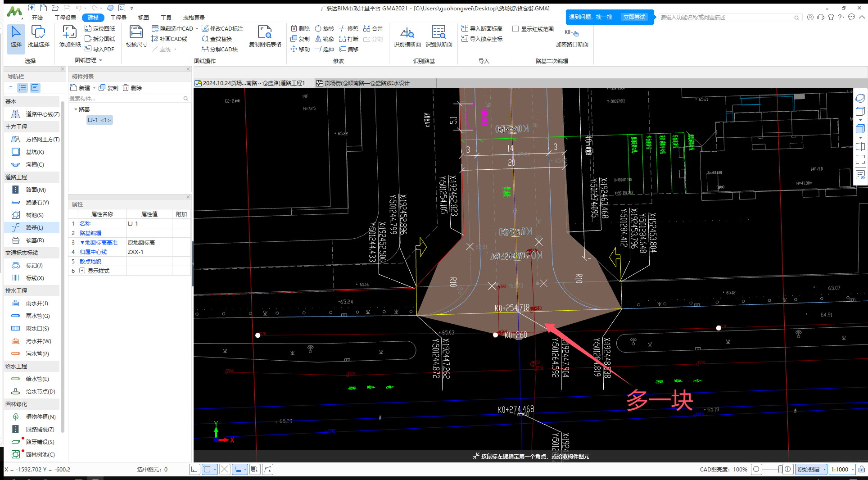
Task: Click the 添加图纸 add drawing icon
Action: click(x=70, y=37)
